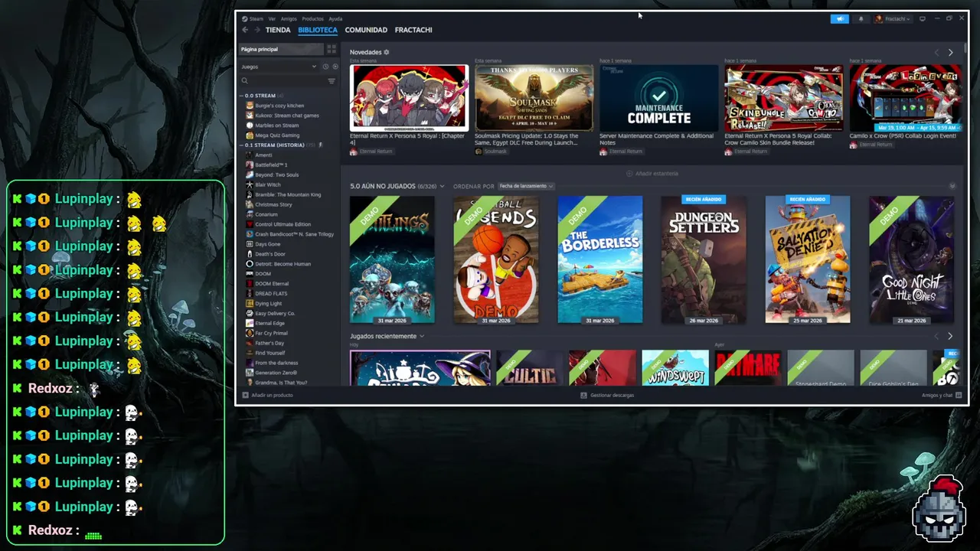This screenshot has width=980, height=551.
Task: Go back with the Steam back arrow
Action: coord(245,30)
